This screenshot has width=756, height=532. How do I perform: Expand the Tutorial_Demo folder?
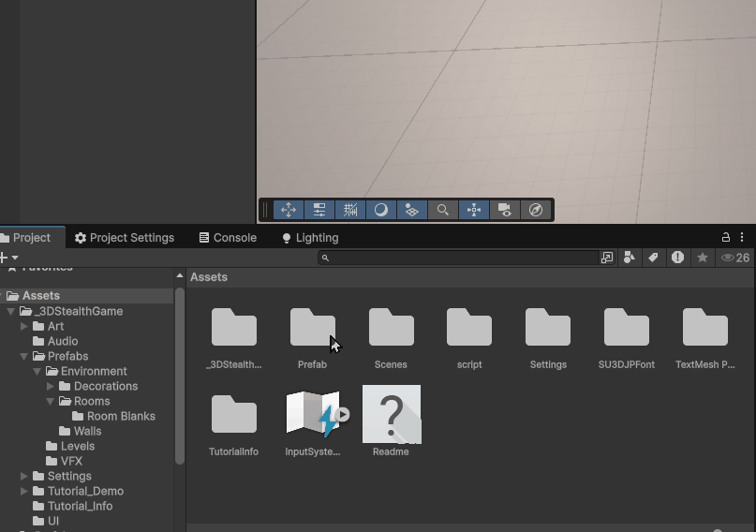tap(24, 491)
